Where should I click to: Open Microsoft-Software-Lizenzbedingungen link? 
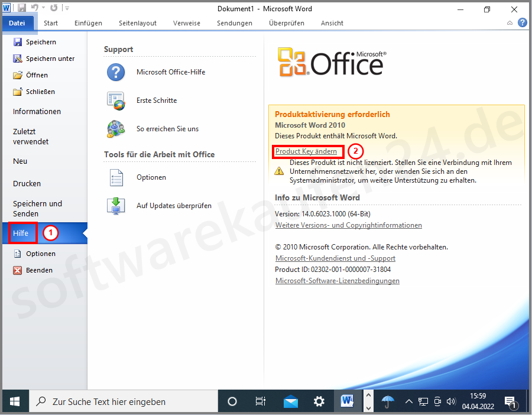(338, 281)
